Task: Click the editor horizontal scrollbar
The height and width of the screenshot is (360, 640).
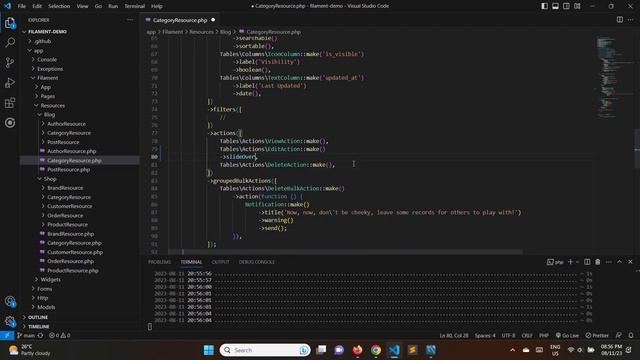Action: (345, 252)
